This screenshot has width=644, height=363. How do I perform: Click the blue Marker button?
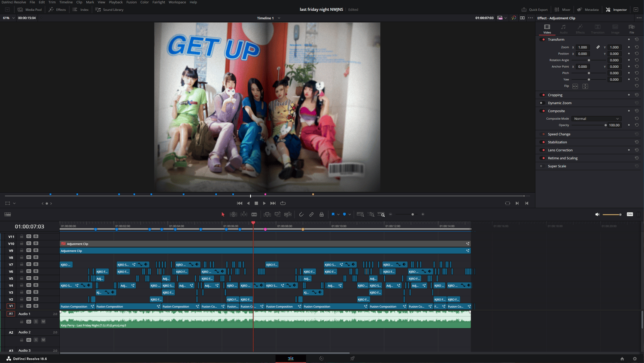[x=344, y=215]
